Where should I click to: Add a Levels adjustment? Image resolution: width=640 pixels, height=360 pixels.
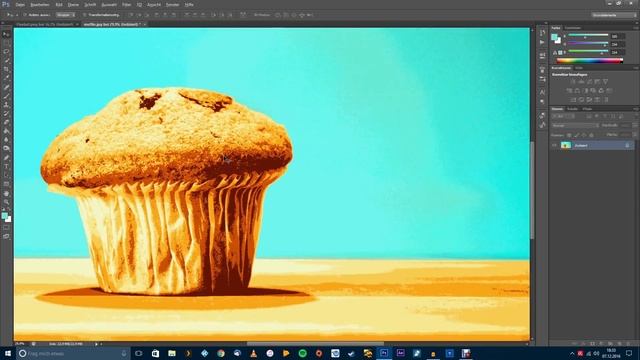581,82
